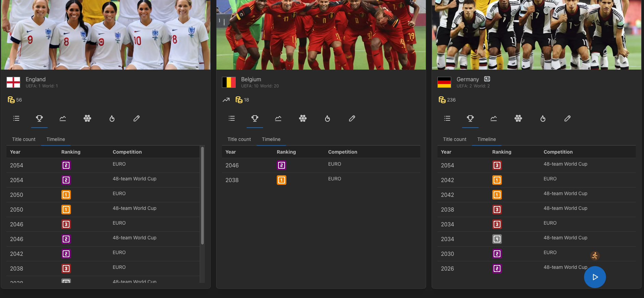Click the Competition column header in Germany table

(558, 152)
